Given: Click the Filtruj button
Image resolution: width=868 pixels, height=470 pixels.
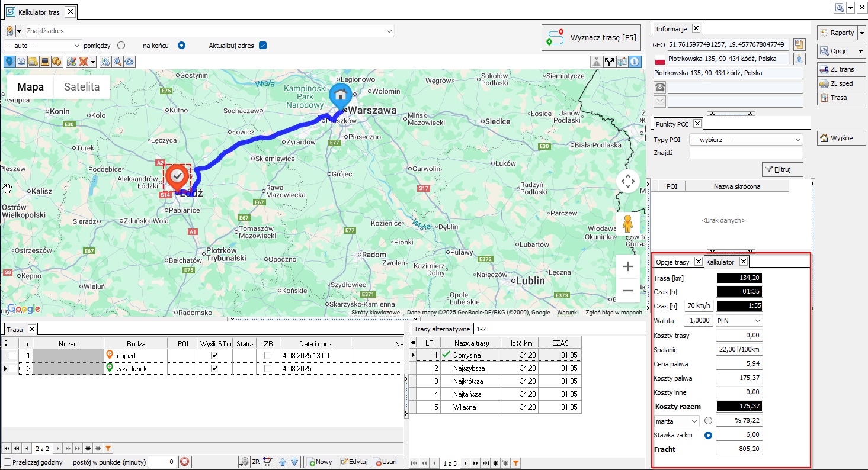Looking at the screenshot, I should [x=782, y=169].
